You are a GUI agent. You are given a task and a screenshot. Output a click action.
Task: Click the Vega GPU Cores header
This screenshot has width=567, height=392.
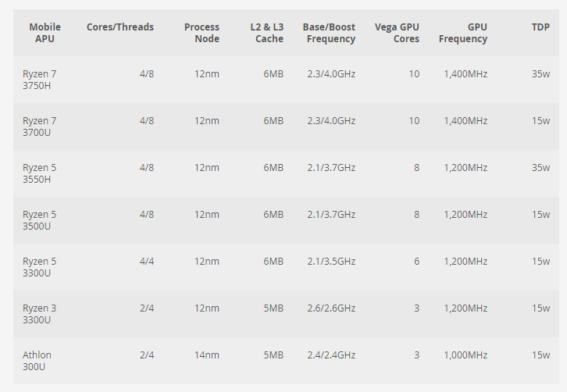[x=397, y=33]
